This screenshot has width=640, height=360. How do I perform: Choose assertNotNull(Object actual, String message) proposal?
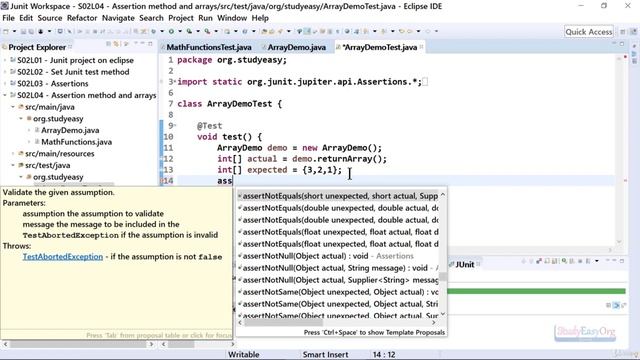338,268
